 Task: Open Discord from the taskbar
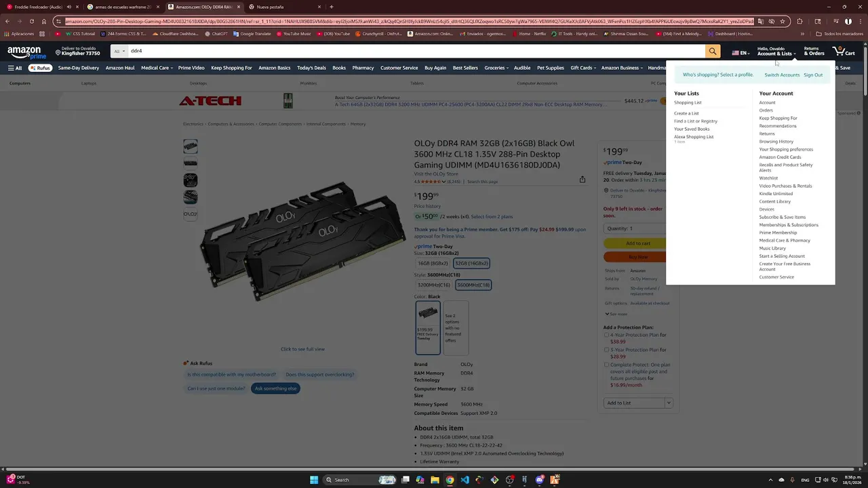click(540, 480)
